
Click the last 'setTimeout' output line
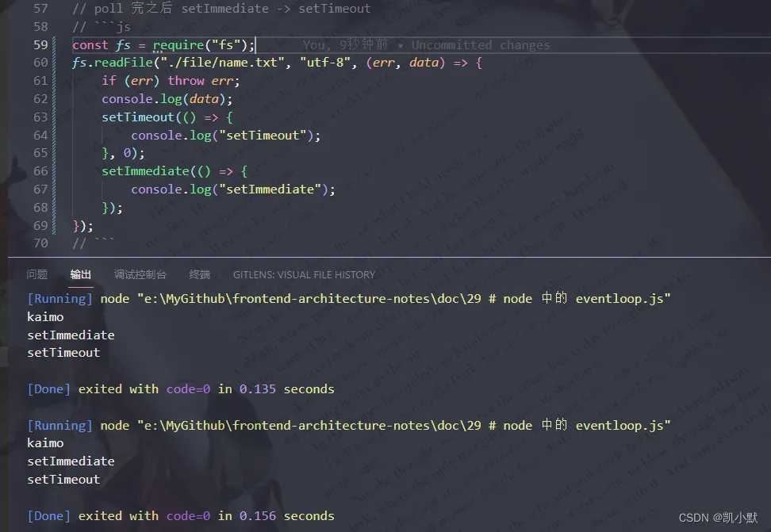(x=63, y=480)
